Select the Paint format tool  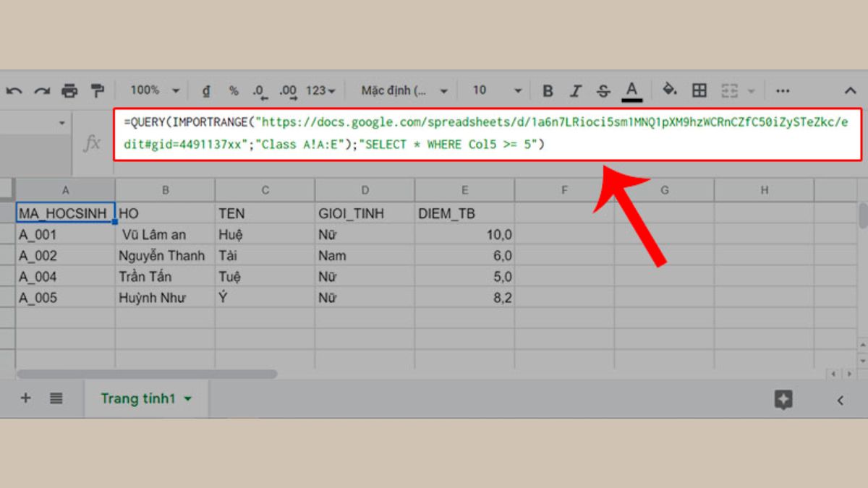96,90
